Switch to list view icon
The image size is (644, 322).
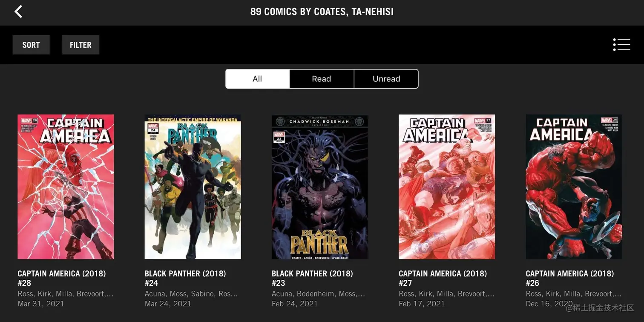click(x=621, y=45)
